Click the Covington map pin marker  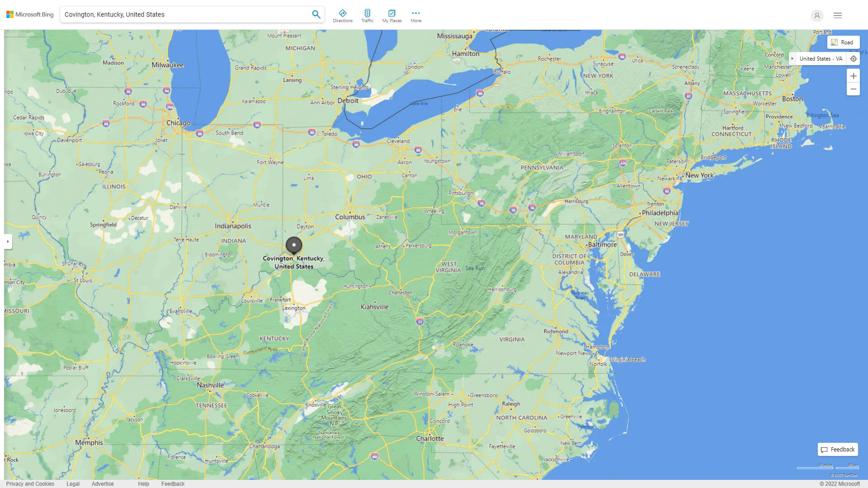click(x=294, y=245)
